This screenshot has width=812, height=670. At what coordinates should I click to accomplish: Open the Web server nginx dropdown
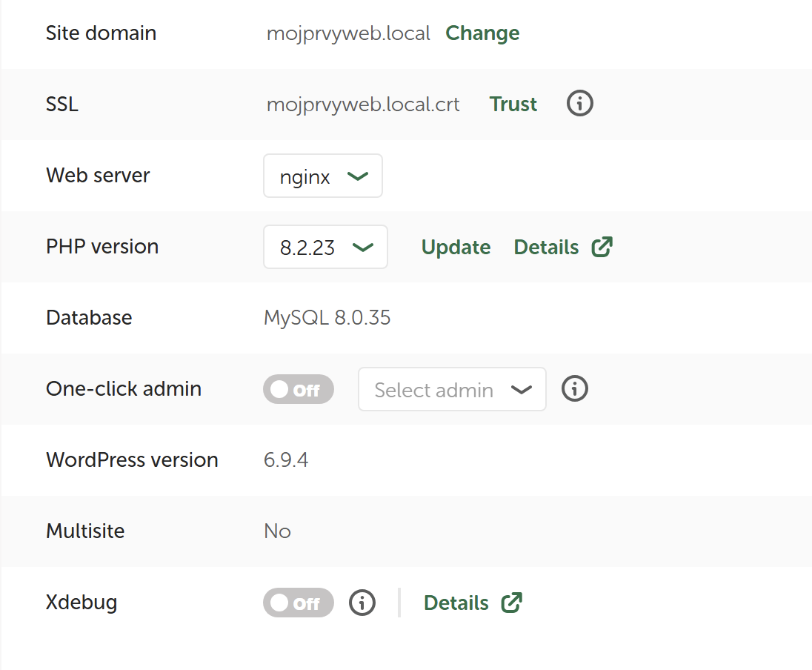(x=322, y=176)
